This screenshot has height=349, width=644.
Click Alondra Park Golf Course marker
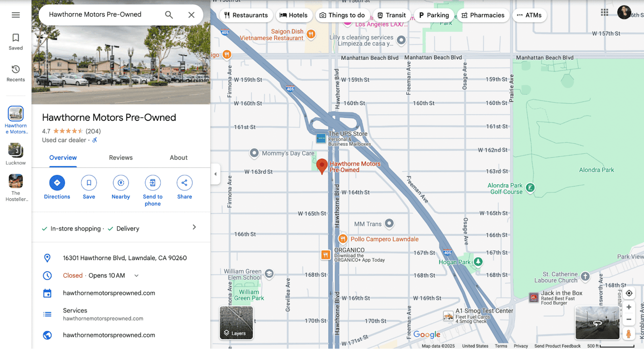click(530, 188)
